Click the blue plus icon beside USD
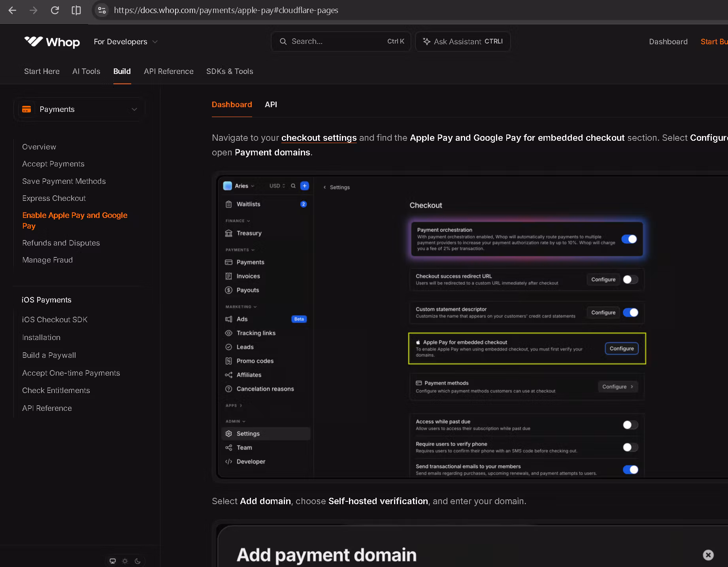The image size is (728, 567). point(305,186)
